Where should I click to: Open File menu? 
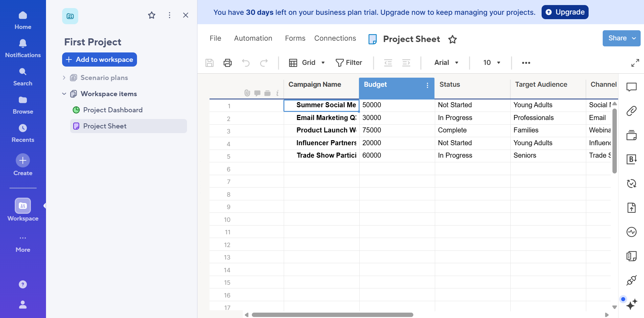pos(215,38)
